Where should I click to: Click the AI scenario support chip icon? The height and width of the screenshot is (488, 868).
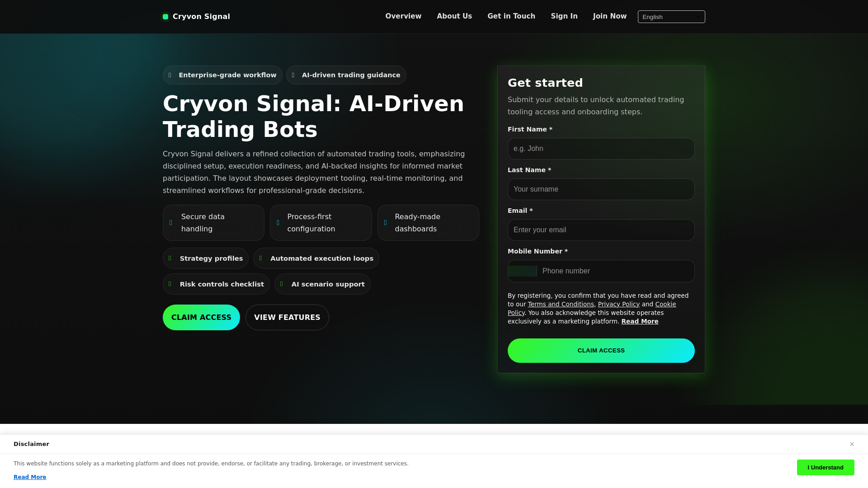tap(282, 284)
